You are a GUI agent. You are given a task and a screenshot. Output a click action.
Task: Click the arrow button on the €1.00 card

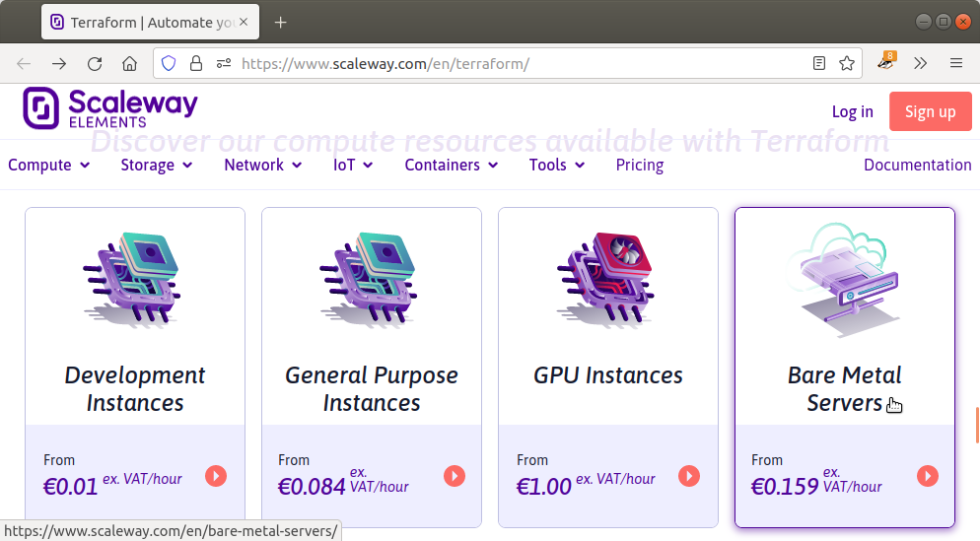(689, 476)
